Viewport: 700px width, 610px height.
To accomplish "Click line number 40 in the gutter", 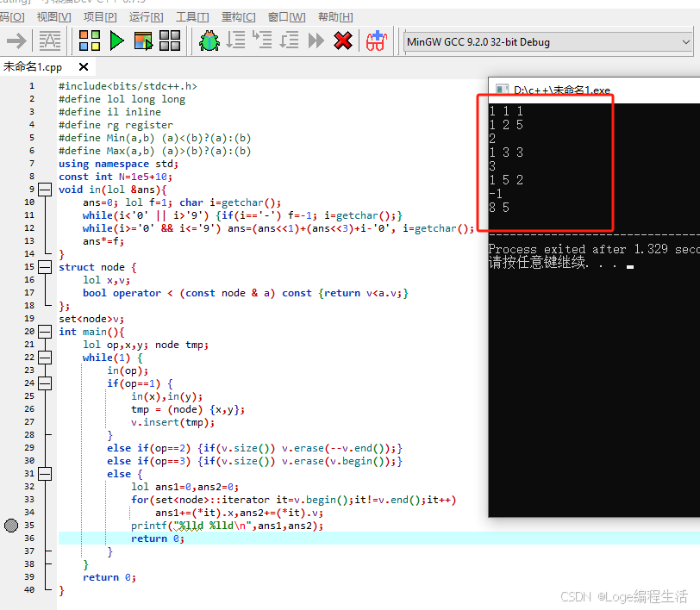I will pyautogui.click(x=29, y=590).
